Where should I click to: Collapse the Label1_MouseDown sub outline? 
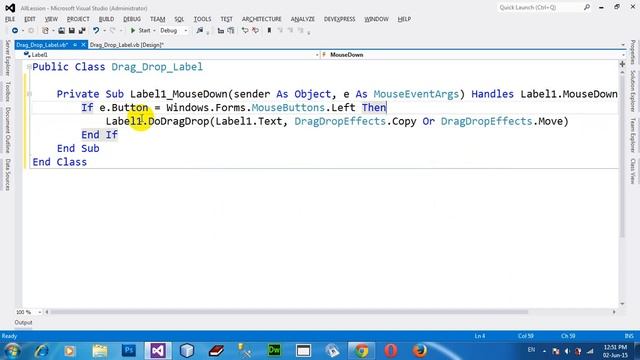(29, 94)
